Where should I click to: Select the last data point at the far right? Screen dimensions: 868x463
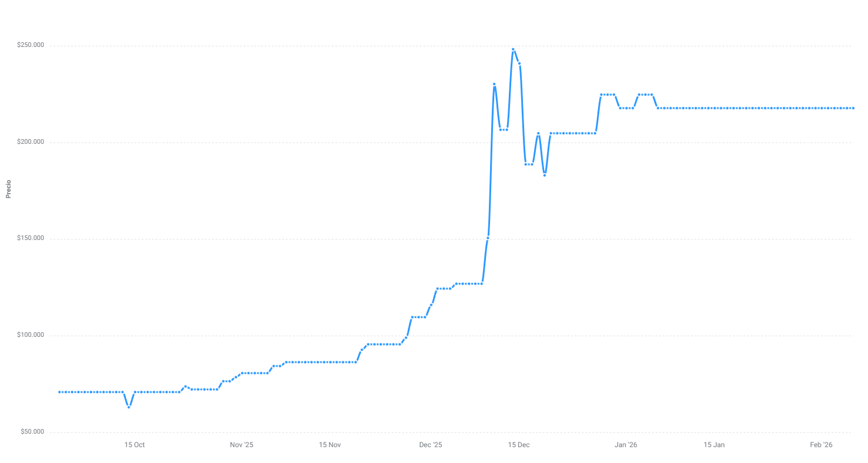click(x=853, y=108)
